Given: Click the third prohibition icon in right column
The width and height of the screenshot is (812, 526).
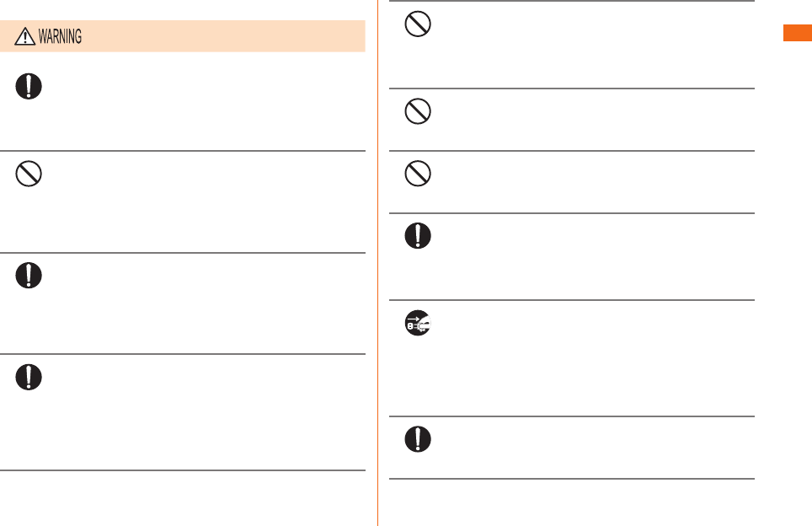Looking at the screenshot, I should click(418, 173).
